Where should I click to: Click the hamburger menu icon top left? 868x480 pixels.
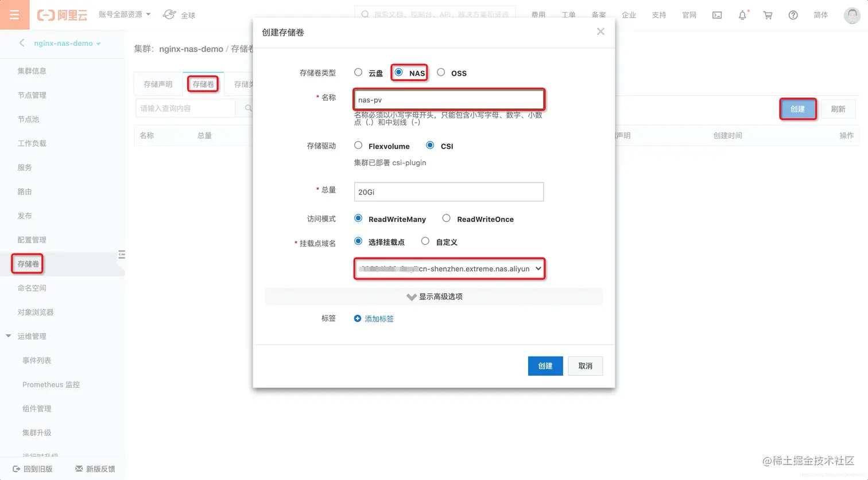click(x=15, y=14)
